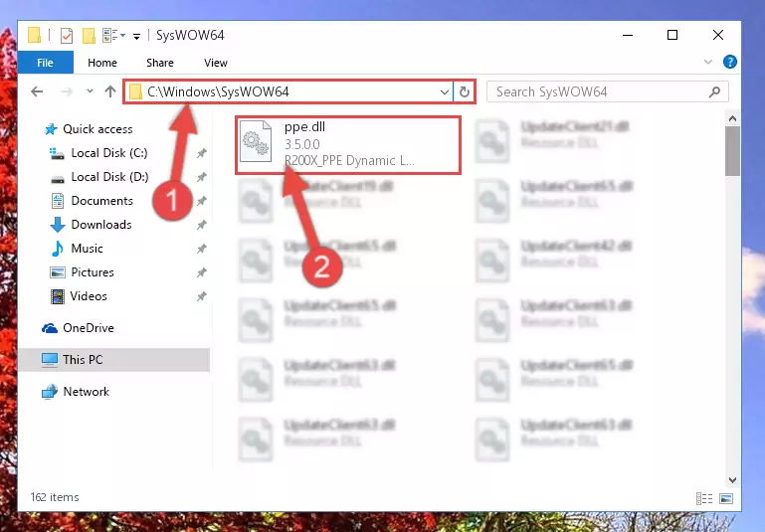Go up one folder level
The height and width of the screenshot is (532, 765).
click(x=110, y=91)
